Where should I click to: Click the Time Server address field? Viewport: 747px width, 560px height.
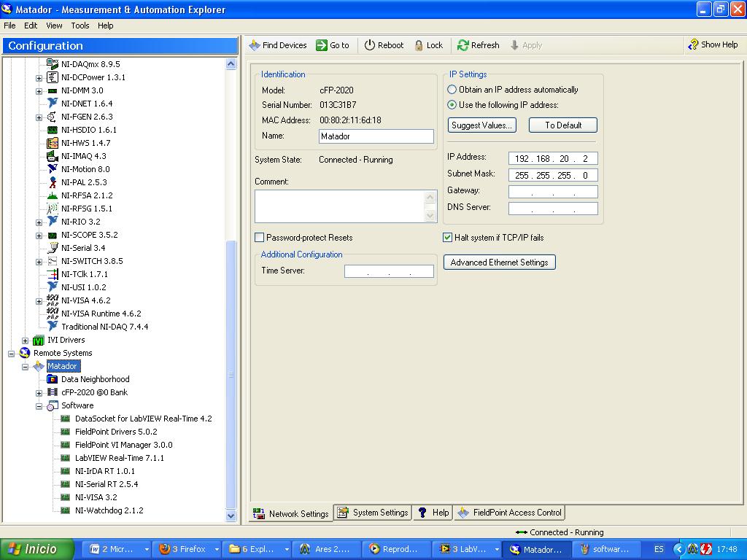tap(389, 271)
